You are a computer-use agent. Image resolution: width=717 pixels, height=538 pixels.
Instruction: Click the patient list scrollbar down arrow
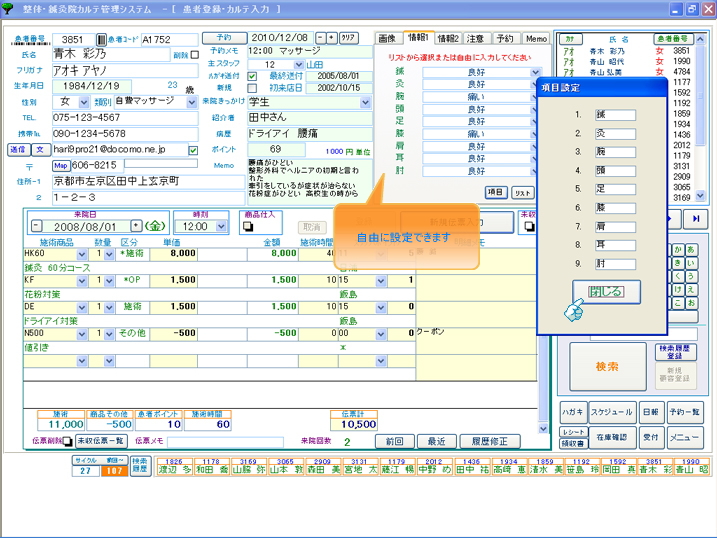tap(700, 196)
